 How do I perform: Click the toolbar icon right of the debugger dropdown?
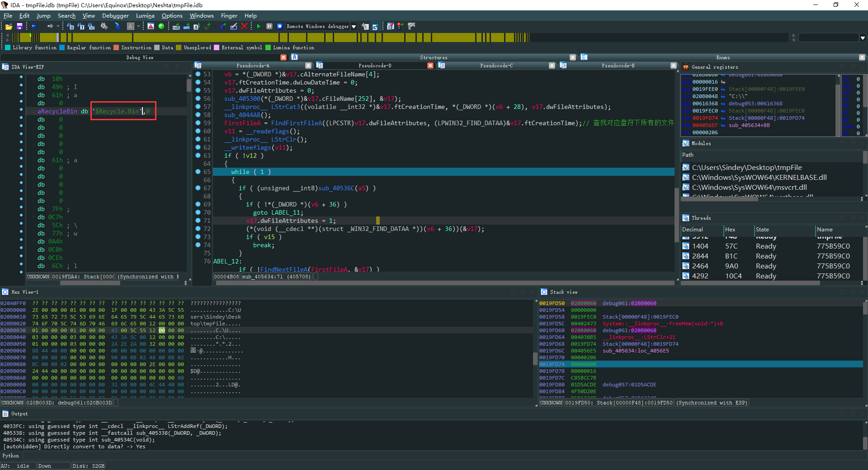tap(365, 27)
